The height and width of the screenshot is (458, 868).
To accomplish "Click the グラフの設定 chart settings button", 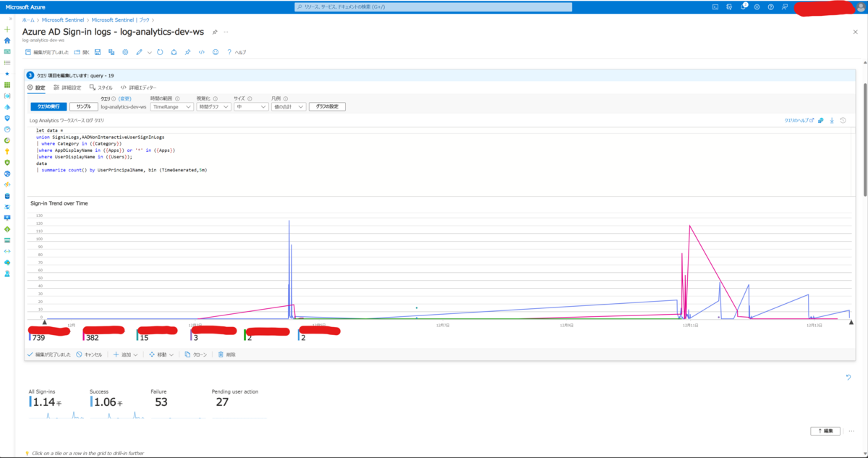I will pos(327,106).
